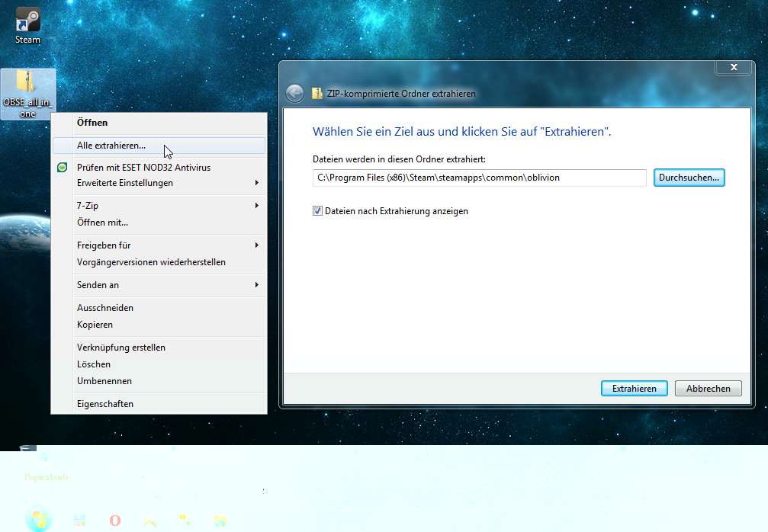Click the ESET NOD32 antivirus icon
This screenshot has height=532, width=768.
(63, 167)
